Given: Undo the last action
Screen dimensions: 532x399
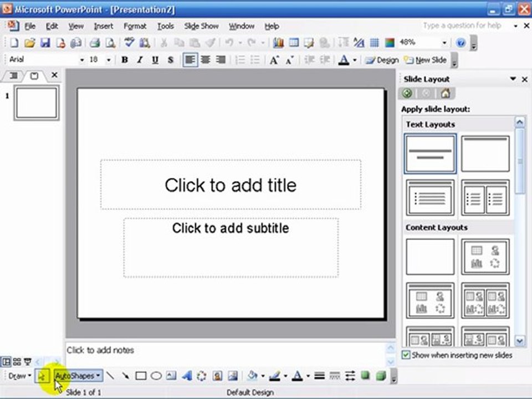Looking at the screenshot, I should pos(229,43).
